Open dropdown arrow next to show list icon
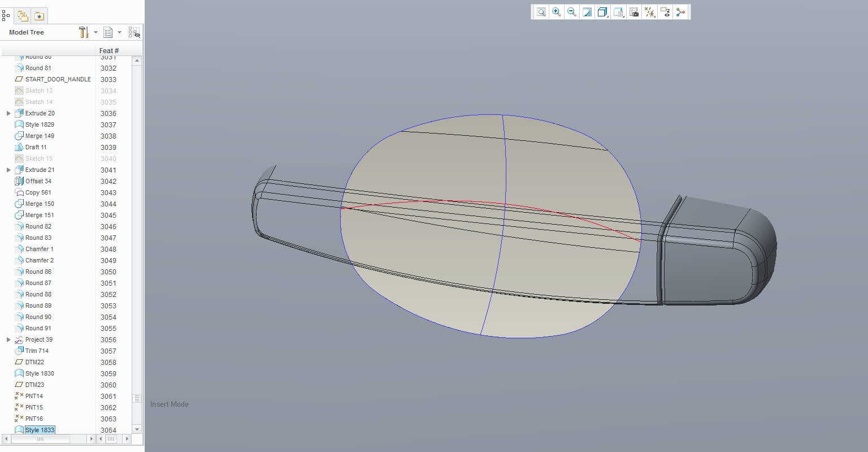 tap(120, 32)
